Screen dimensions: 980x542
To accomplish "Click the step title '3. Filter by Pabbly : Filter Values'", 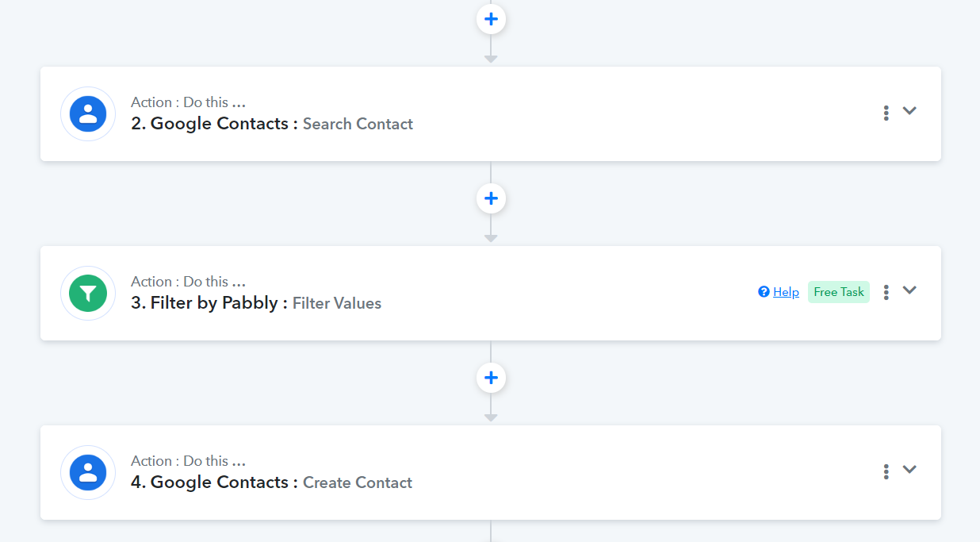I will point(256,303).
